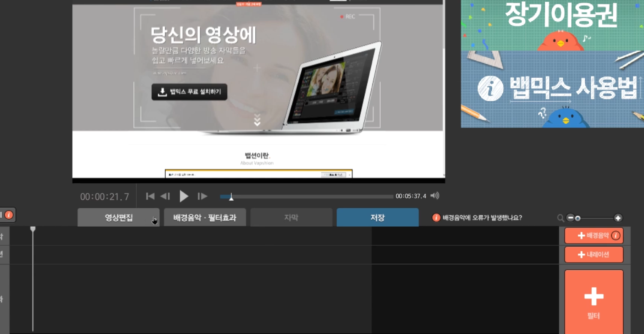This screenshot has height=334, width=644.
Task: Add background music with +배경음악 button
Action: coord(594,236)
